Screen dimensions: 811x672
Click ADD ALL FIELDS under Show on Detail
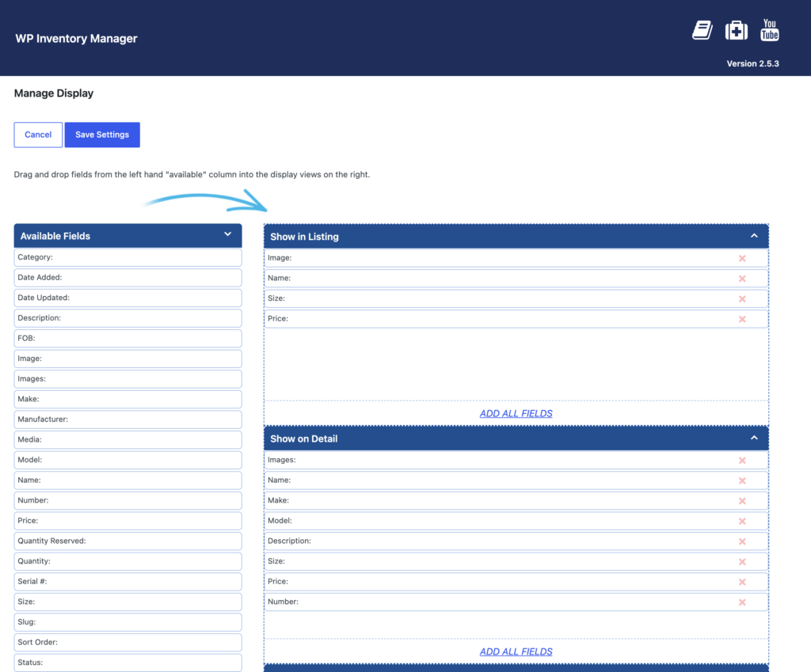click(x=516, y=652)
